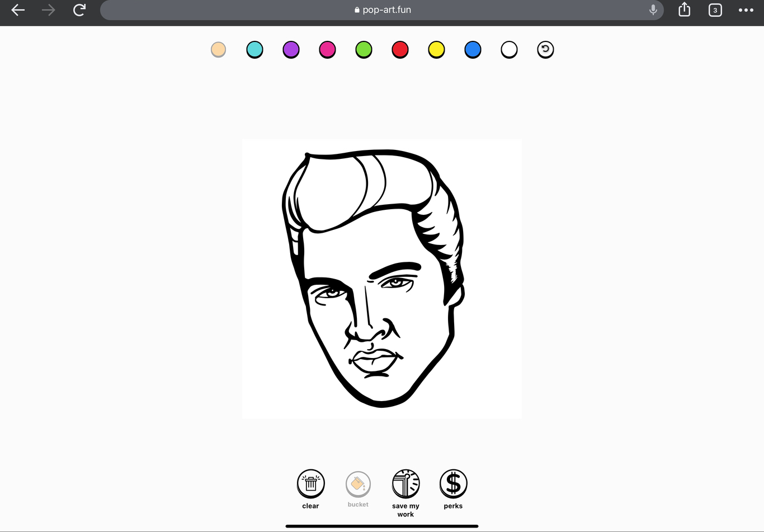Open the three-dot browser menu
764x532 pixels.
click(746, 10)
